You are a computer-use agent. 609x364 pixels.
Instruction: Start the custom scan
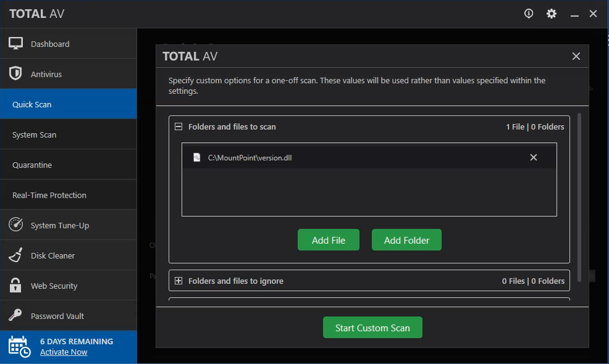372,327
